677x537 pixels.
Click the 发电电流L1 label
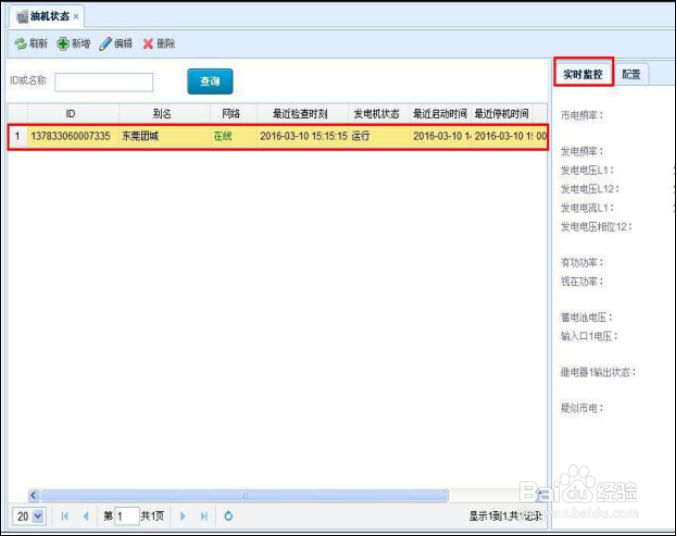[x=587, y=208]
